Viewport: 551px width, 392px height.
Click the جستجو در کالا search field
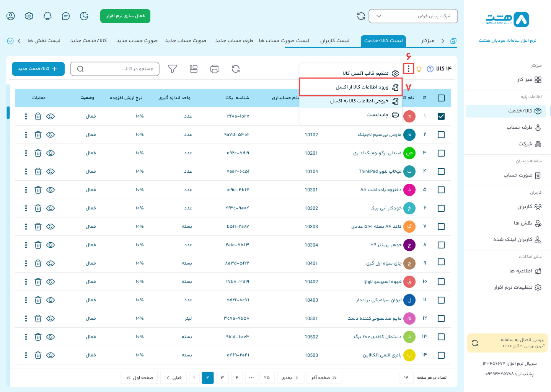coord(115,69)
